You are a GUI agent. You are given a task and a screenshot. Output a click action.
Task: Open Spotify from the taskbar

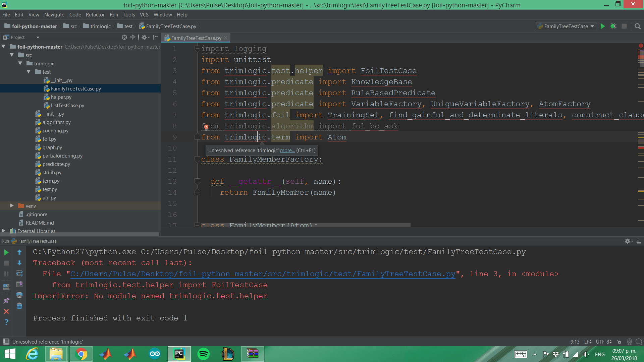pos(204,354)
